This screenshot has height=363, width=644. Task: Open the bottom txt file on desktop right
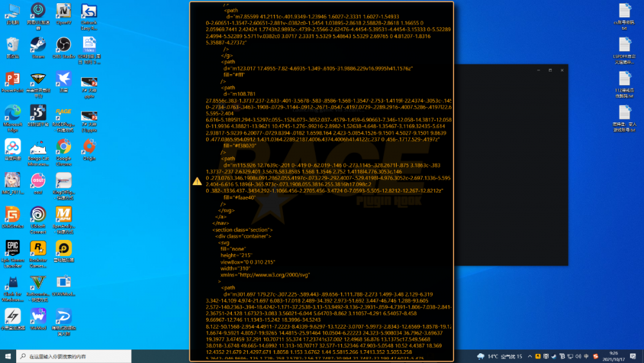pyautogui.click(x=624, y=119)
